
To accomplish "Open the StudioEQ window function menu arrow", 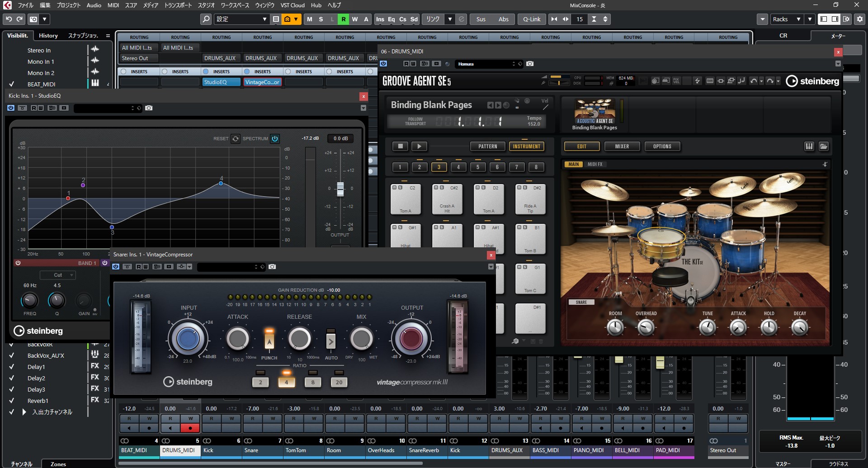I will click(363, 108).
